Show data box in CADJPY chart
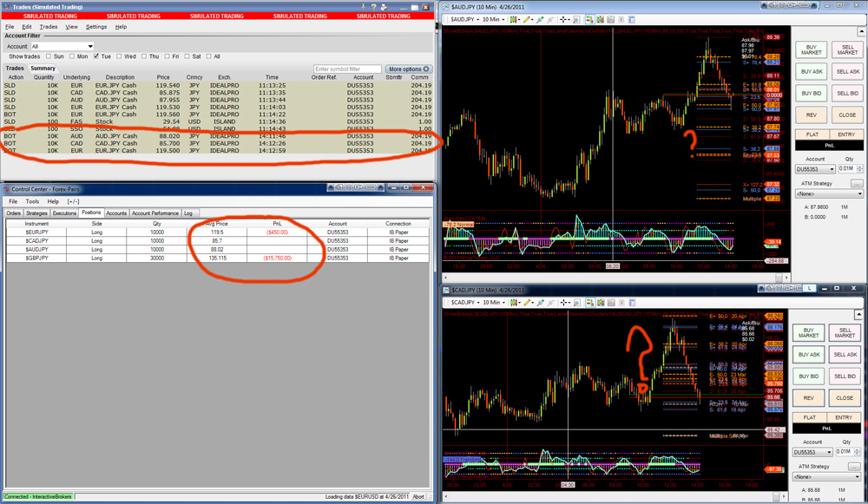The height and width of the screenshot is (504, 868). 577,303
